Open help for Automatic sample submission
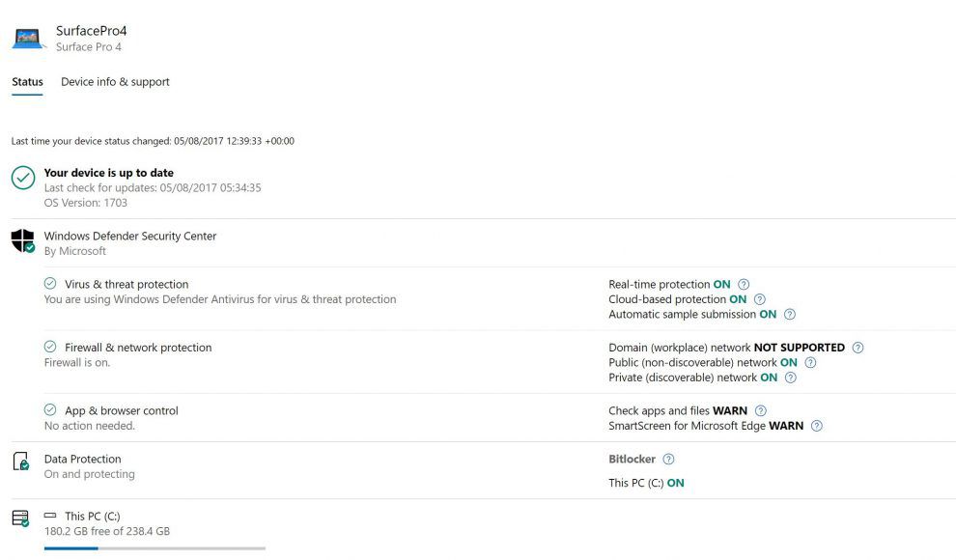The height and width of the screenshot is (560, 956). [x=789, y=315]
